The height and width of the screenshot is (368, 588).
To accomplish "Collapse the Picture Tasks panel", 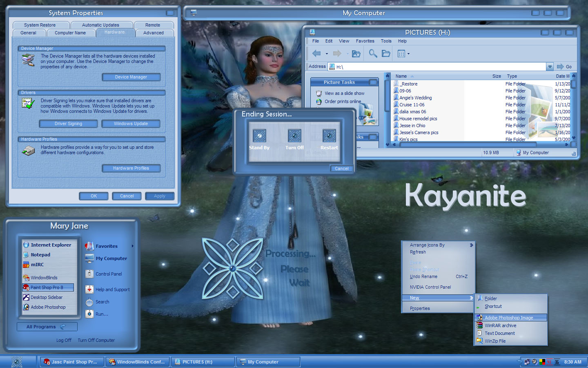I will [x=373, y=82].
